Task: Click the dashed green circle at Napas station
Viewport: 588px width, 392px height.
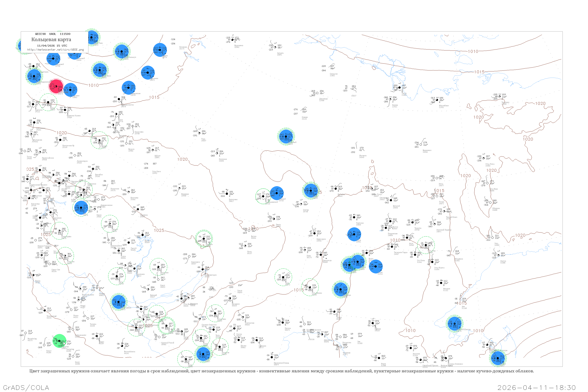Action: pos(48,102)
